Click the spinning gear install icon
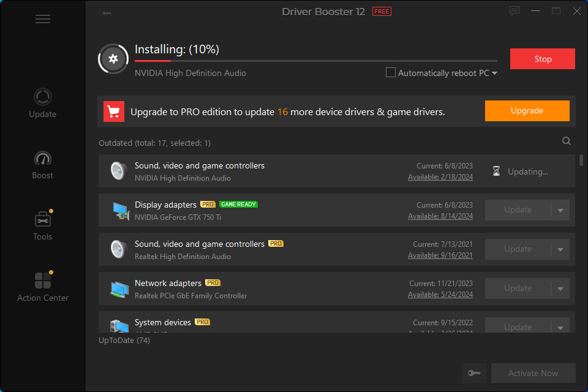Screen dimensions: 588x392 [x=113, y=59]
